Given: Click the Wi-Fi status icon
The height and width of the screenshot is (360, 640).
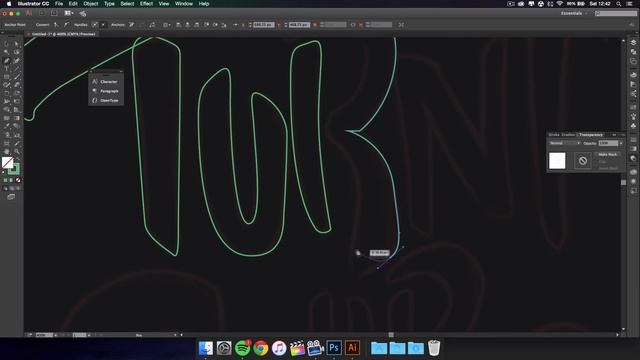Looking at the screenshot, I should 560,4.
